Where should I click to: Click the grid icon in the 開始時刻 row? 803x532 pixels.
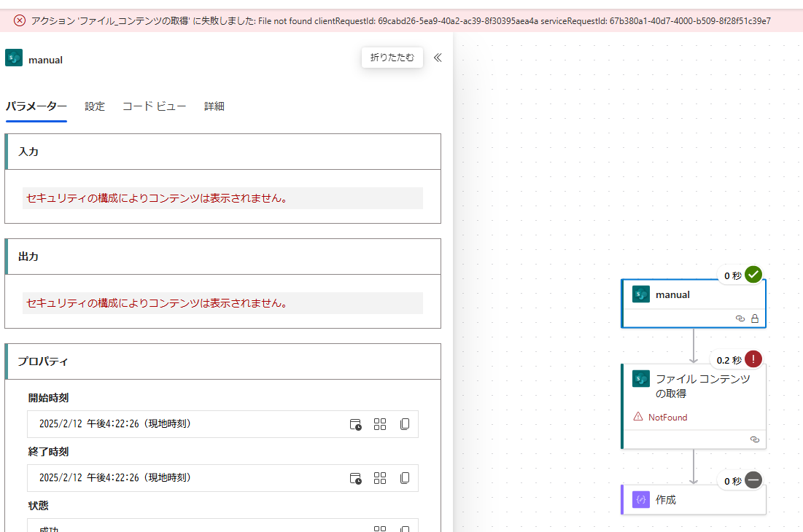(x=380, y=424)
